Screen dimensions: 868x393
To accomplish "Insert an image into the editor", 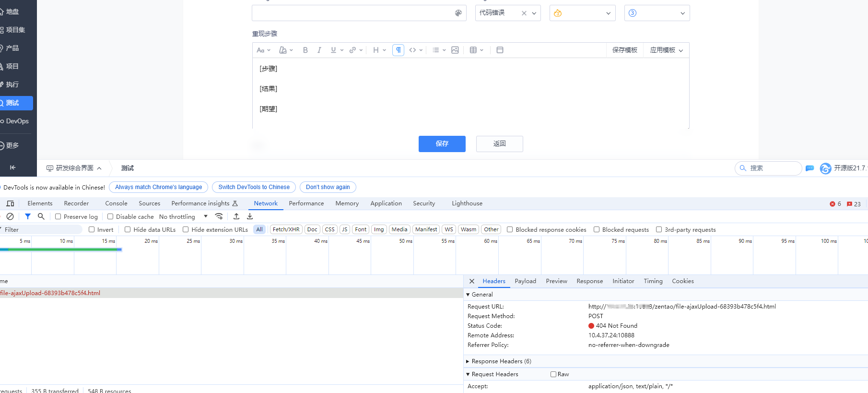I will point(455,50).
